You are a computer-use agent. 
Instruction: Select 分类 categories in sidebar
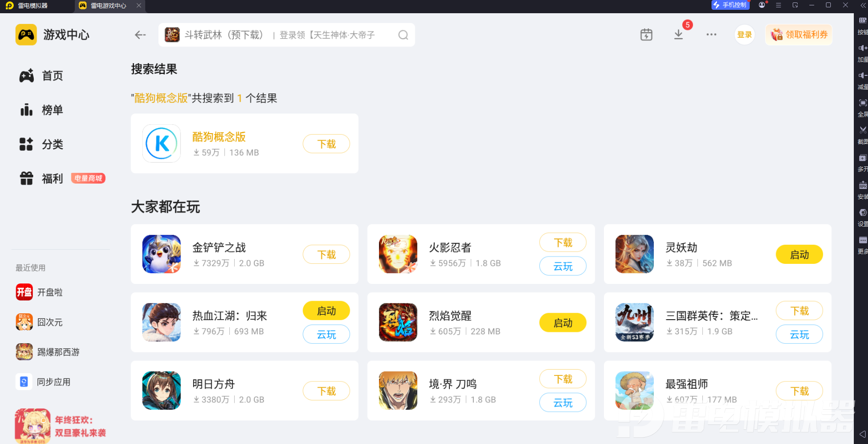pos(42,144)
